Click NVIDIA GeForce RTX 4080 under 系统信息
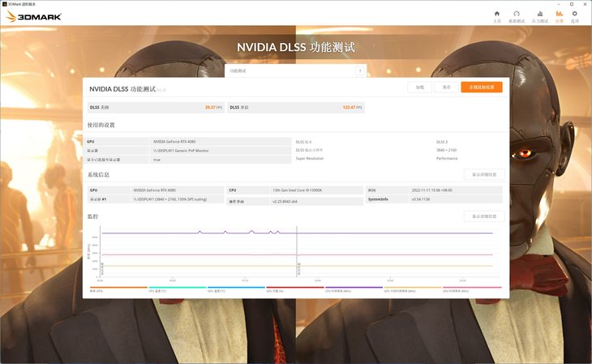This screenshot has height=364, width=592. click(155, 191)
